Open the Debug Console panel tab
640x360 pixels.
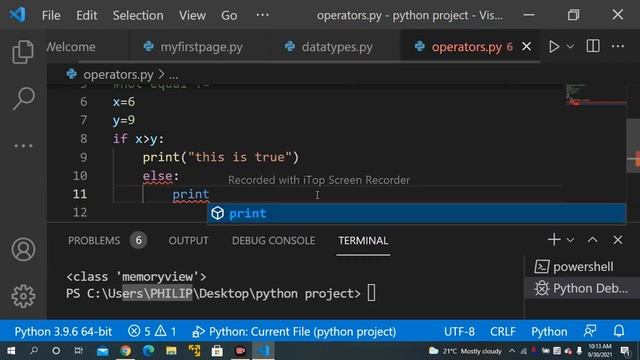click(273, 240)
